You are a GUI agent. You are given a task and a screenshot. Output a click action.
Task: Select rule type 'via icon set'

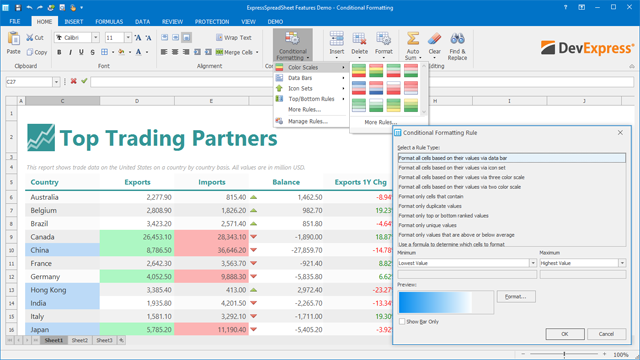(511, 168)
